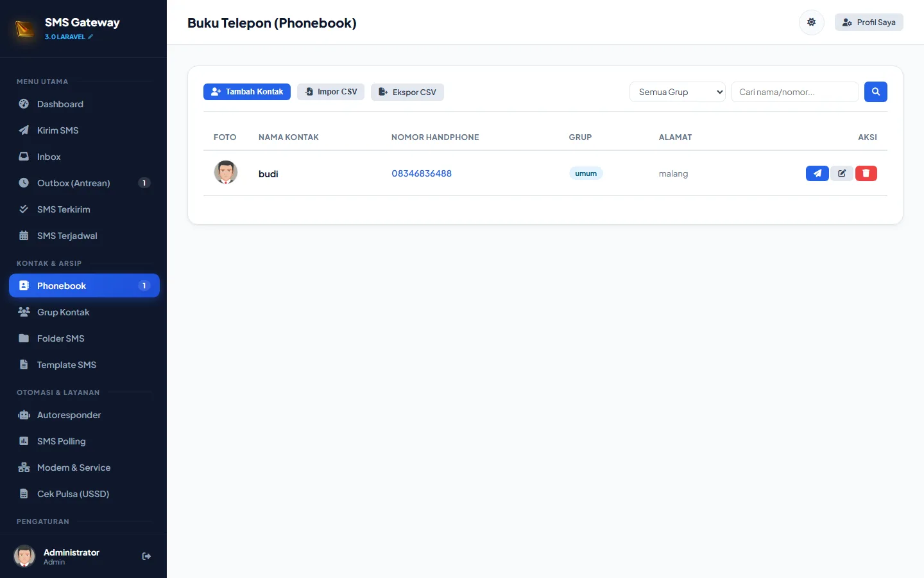Screen dimensions: 924x578
Task: Click the umum group badge
Action: coord(586,173)
